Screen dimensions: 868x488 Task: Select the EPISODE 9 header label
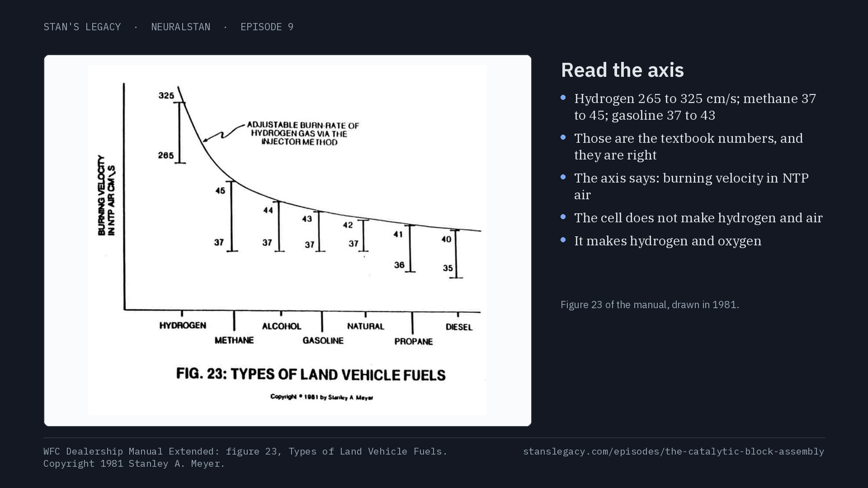[267, 27]
